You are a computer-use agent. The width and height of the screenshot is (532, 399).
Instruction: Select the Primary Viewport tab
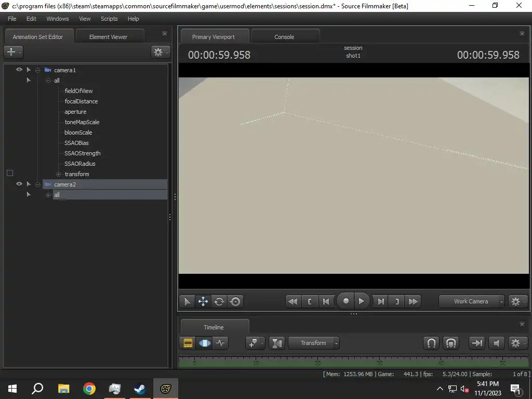214,37
